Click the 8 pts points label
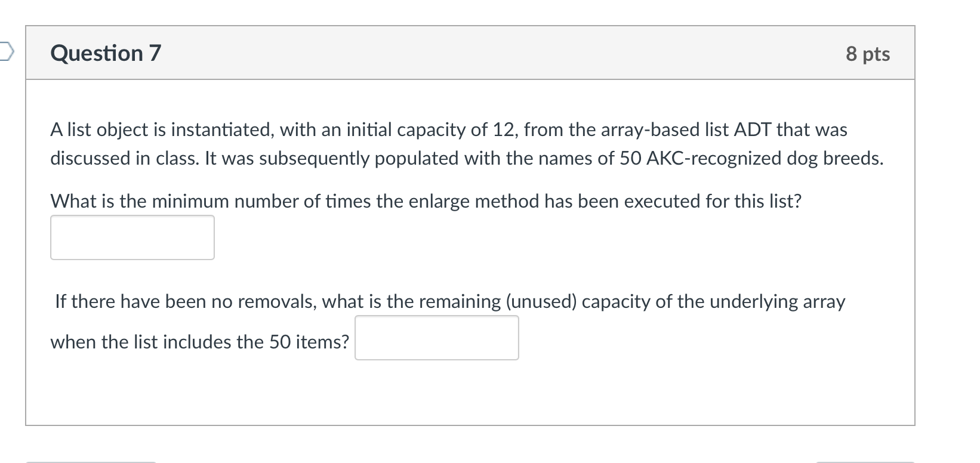The width and height of the screenshot is (980, 463). pyautogui.click(x=868, y=54)
